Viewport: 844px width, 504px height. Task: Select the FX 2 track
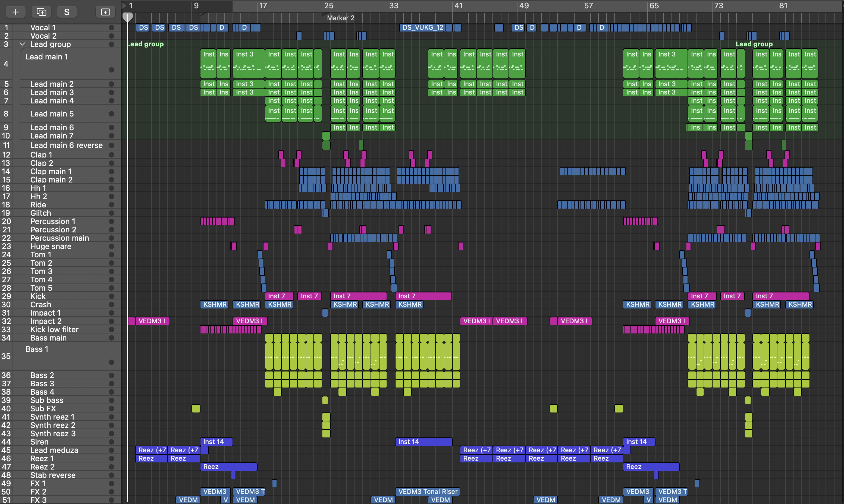click(x=38, y=492)
